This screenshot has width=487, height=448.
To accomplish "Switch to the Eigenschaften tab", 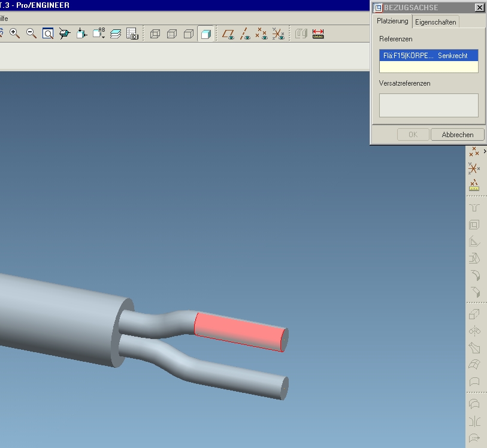I will click(x=435, y=22).
